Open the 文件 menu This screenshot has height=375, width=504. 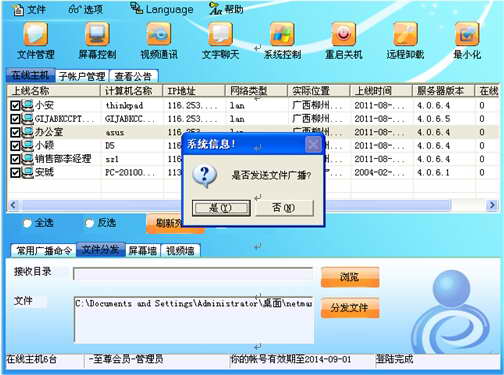pos(29,9)
